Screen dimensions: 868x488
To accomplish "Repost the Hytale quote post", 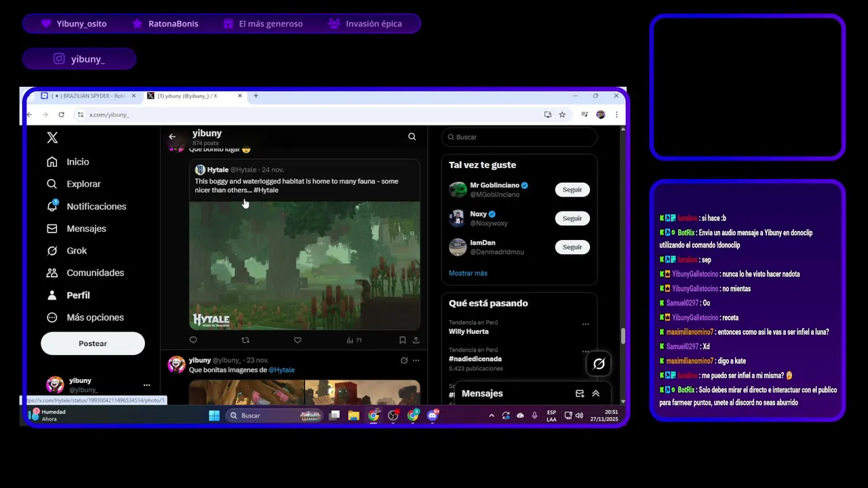I will [245, 340].
